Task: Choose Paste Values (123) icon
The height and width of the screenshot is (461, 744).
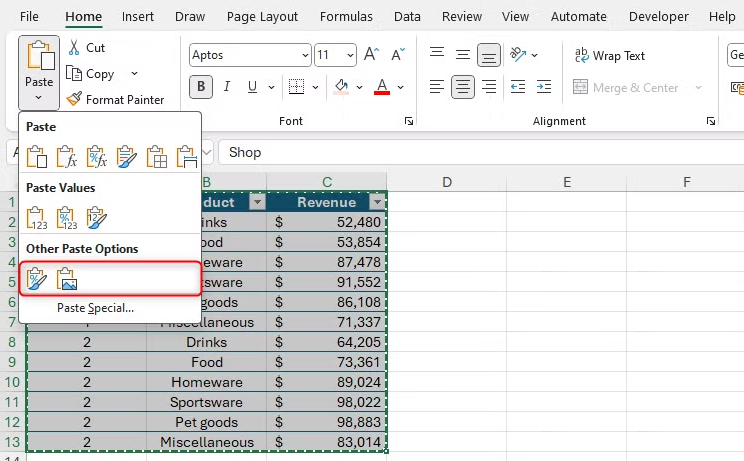Action: point(37,218)
